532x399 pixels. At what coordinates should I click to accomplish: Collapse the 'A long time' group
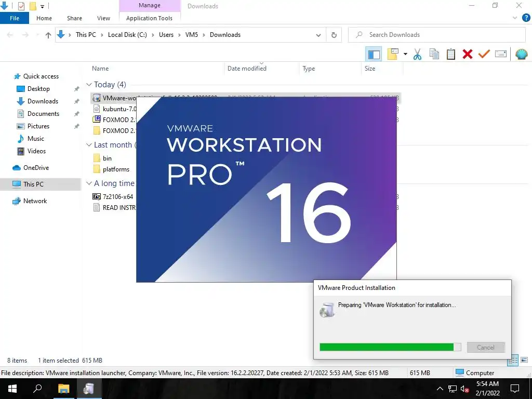(x=89, y=183)
